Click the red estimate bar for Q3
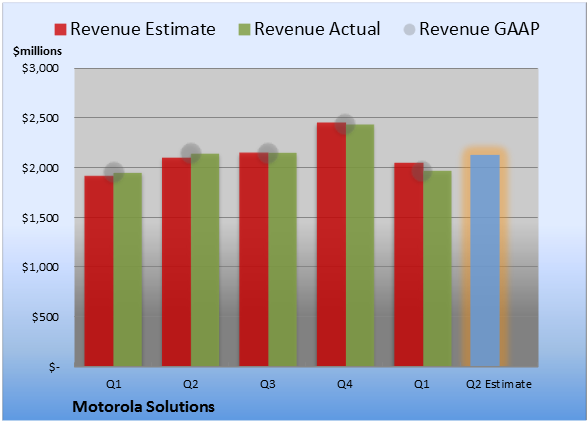 click(254, 260)
